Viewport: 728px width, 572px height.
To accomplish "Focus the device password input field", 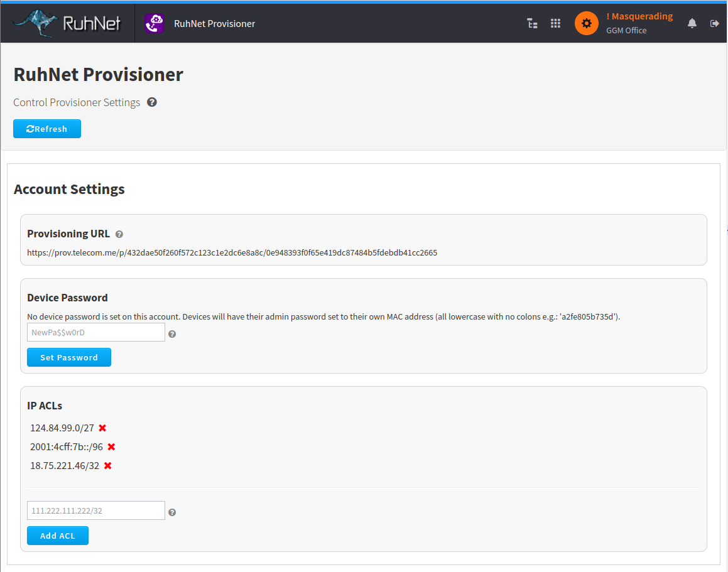I will tap(96, 332).
